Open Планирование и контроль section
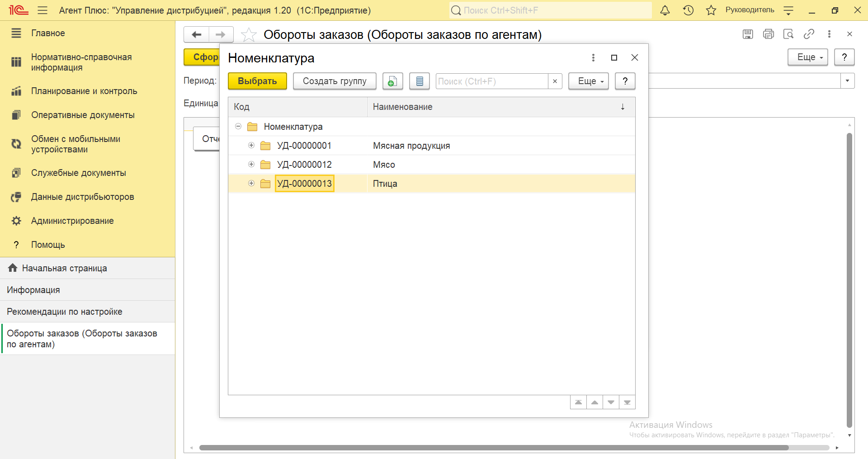The image size is (868, 459). click(x=87, y=91)
